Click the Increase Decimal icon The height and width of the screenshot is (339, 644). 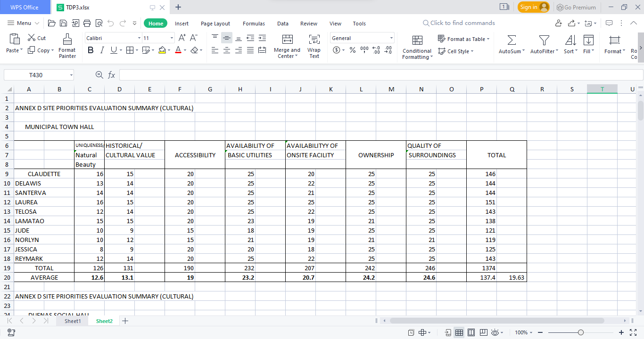(x=376, y=50)
